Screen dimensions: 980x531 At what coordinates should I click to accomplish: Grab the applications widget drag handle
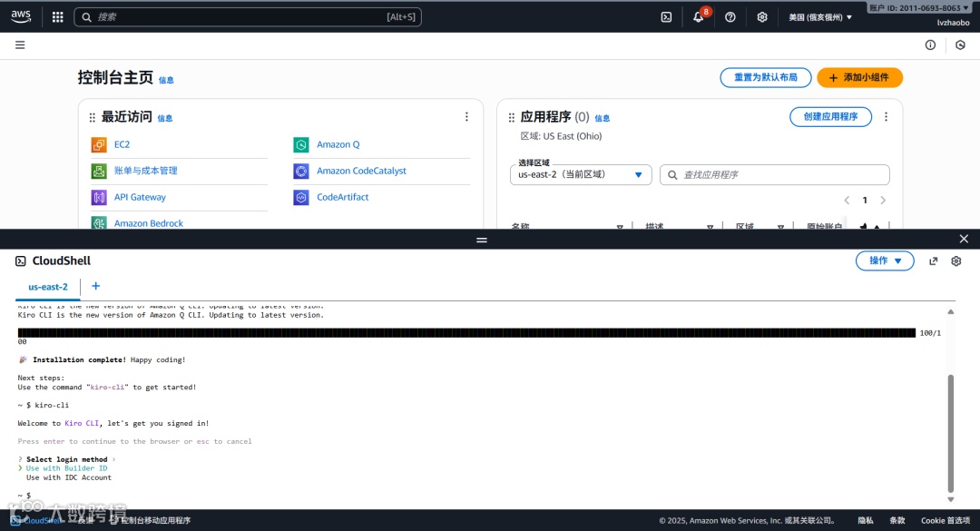(511, 118)
